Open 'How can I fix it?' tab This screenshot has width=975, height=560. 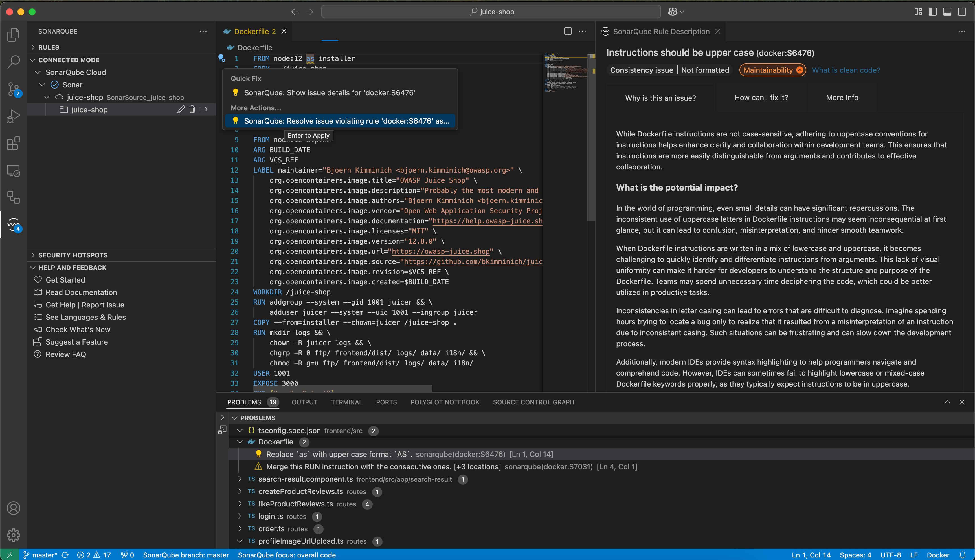coord(761,98)
